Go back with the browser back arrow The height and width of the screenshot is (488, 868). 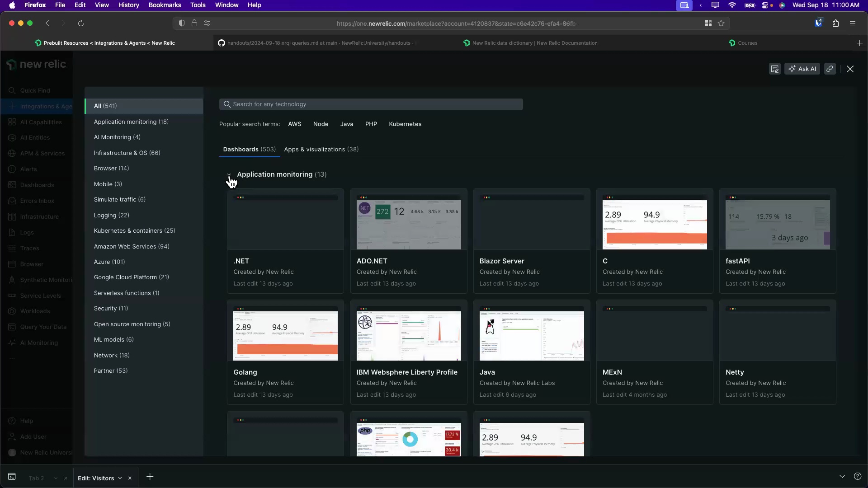[x=47, y=23]
